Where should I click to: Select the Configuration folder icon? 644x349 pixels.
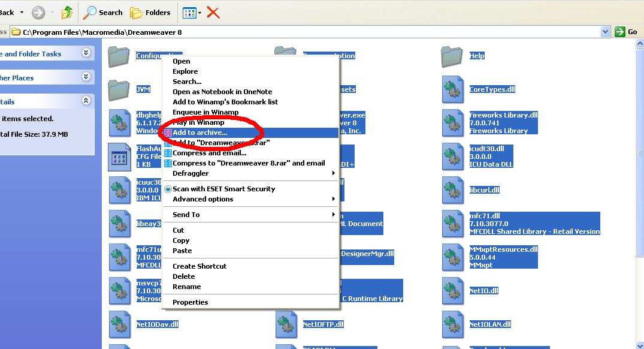[119, 56]
